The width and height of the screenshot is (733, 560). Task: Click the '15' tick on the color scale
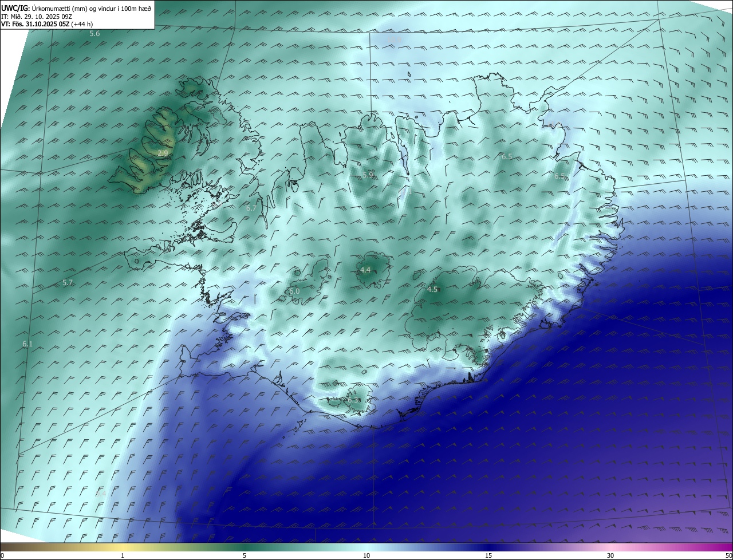(488, 555)
